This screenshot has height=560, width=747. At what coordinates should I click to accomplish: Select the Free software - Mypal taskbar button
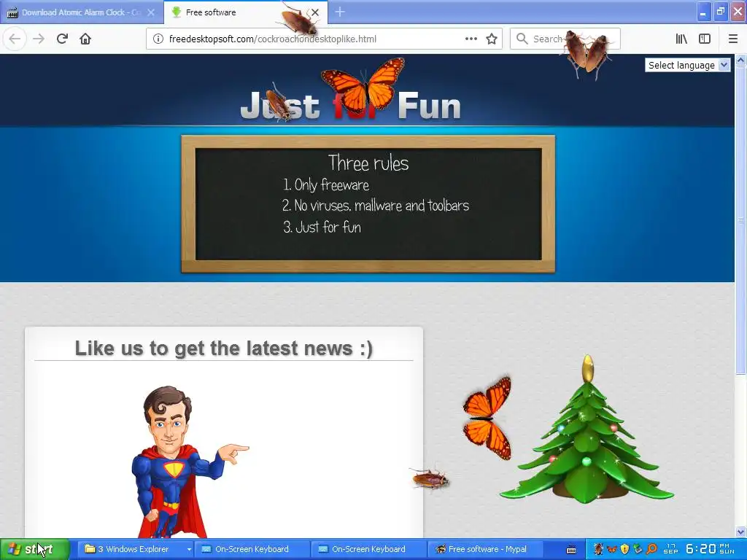point(485,549)
